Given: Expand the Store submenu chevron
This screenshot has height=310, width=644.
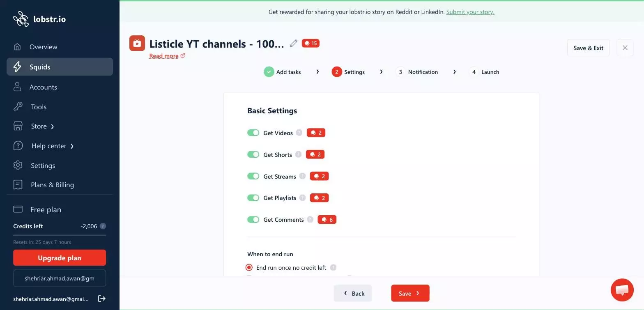Looking at the screenshot, I should click(x=53, y=126).
